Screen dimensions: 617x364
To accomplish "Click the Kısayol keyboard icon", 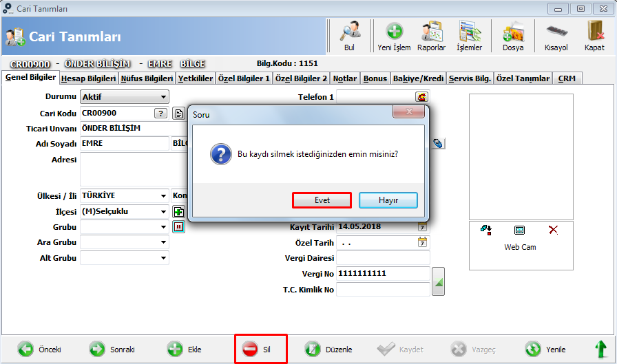I will click(x=556, y=31).
